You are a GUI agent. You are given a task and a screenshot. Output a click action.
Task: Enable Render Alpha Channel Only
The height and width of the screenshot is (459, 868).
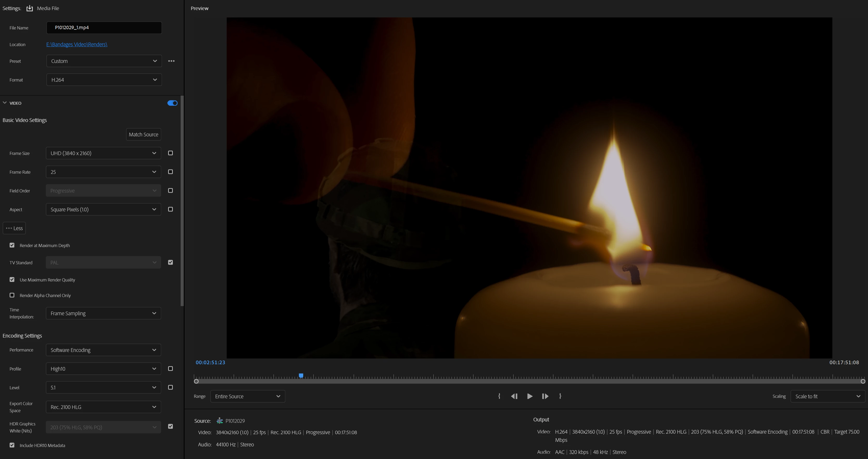[x=12, y=295]
